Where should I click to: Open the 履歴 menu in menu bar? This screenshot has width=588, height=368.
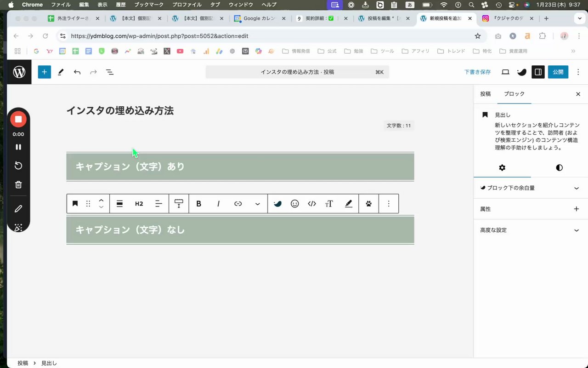click(x=120, y=5)
